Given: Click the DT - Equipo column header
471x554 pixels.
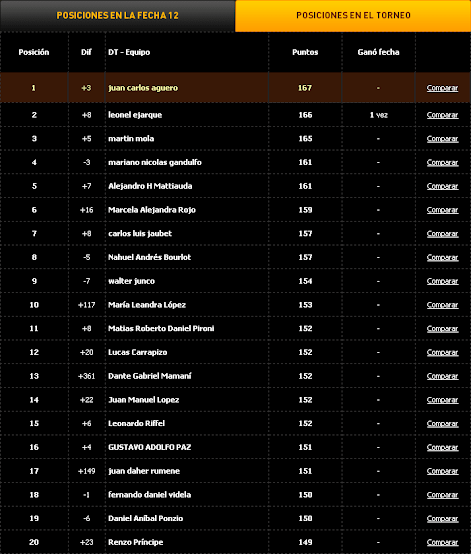Looking at the screenshot, I should [129, 52].
